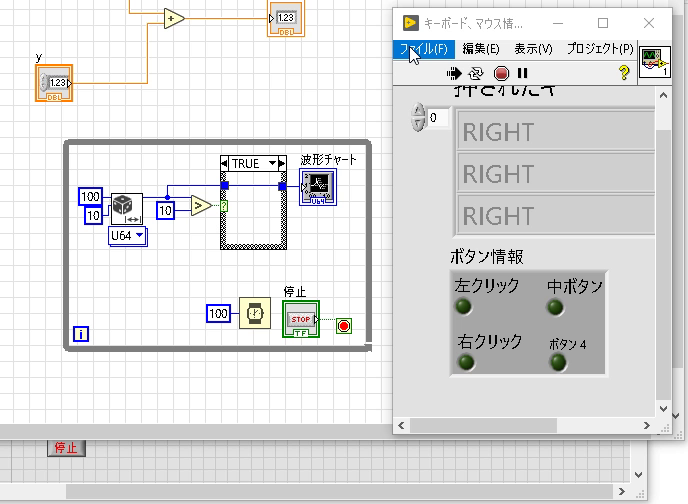Select the add function node
The image size is (688, 504).
click(x=174, y=18)
